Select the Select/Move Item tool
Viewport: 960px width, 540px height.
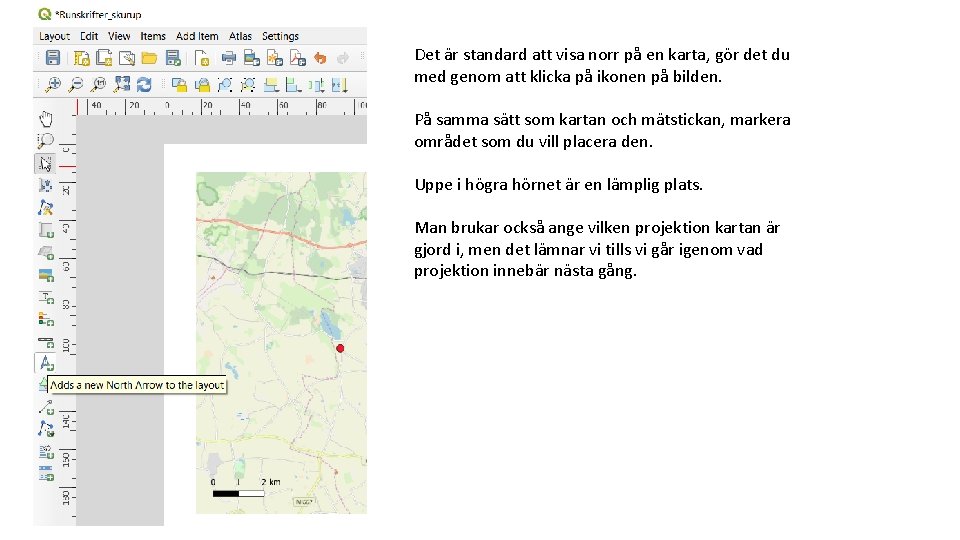[45, 163]
